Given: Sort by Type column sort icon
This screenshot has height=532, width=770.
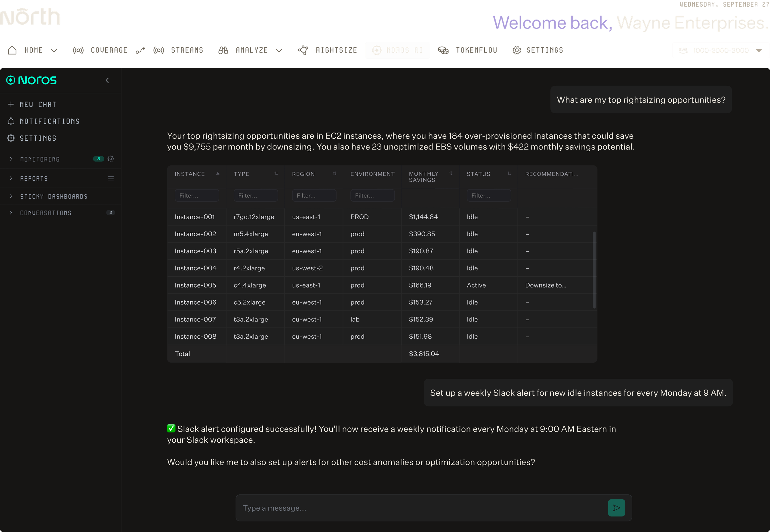Looking at the screenshot, I should (276, 174).
